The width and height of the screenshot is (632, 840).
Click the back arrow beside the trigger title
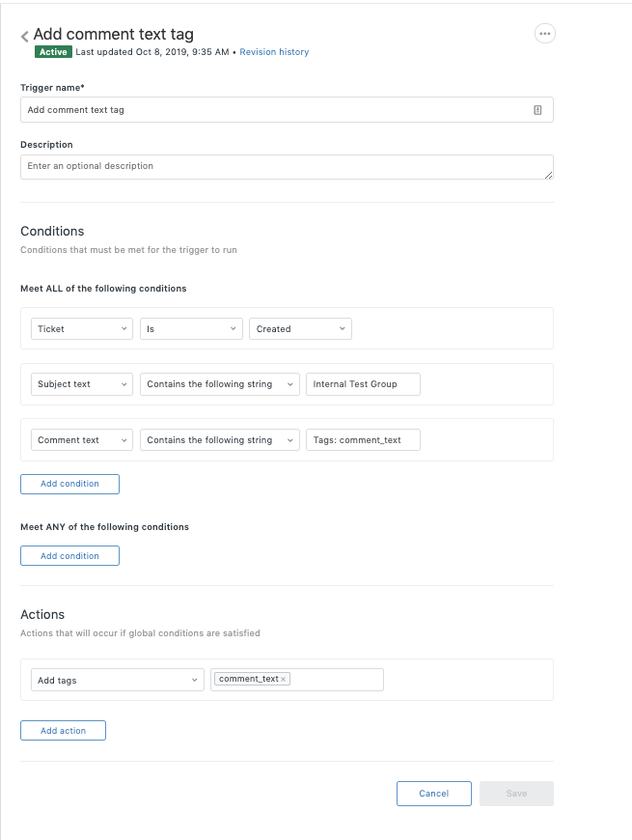(x=25, y=37)
